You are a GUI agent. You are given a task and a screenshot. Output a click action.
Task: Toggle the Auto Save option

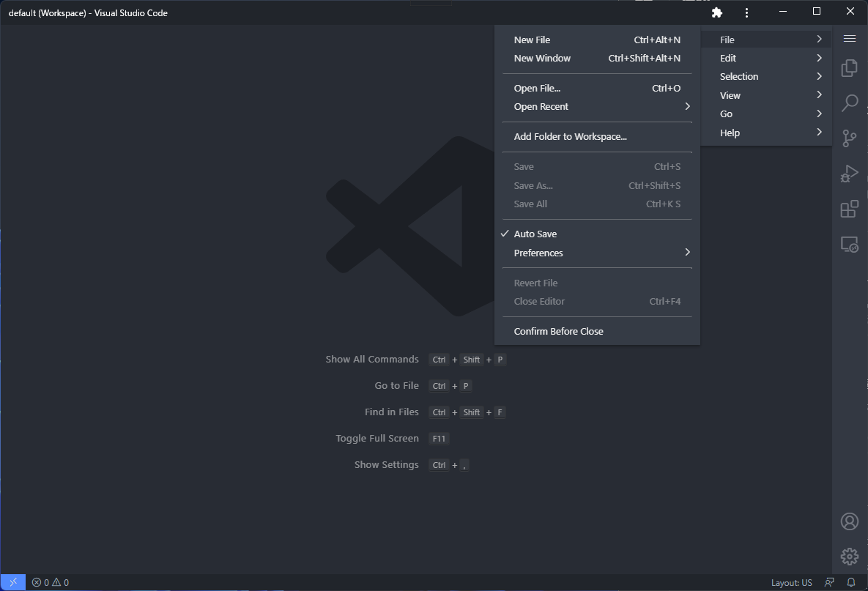pyautogui.click(x=597, y=234)
